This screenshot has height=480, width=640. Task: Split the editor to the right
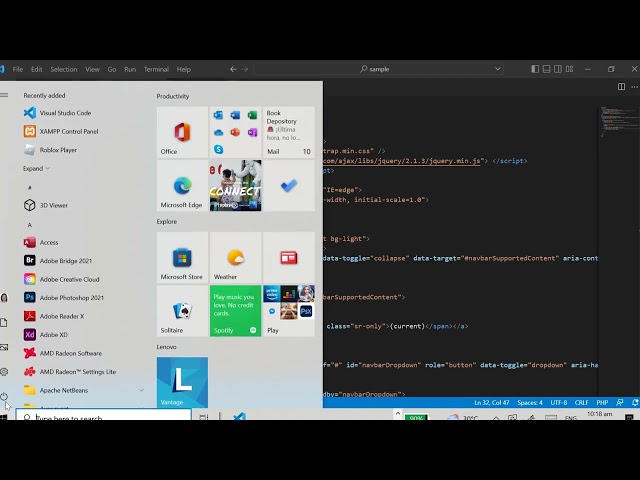click(x=621, y=87)
